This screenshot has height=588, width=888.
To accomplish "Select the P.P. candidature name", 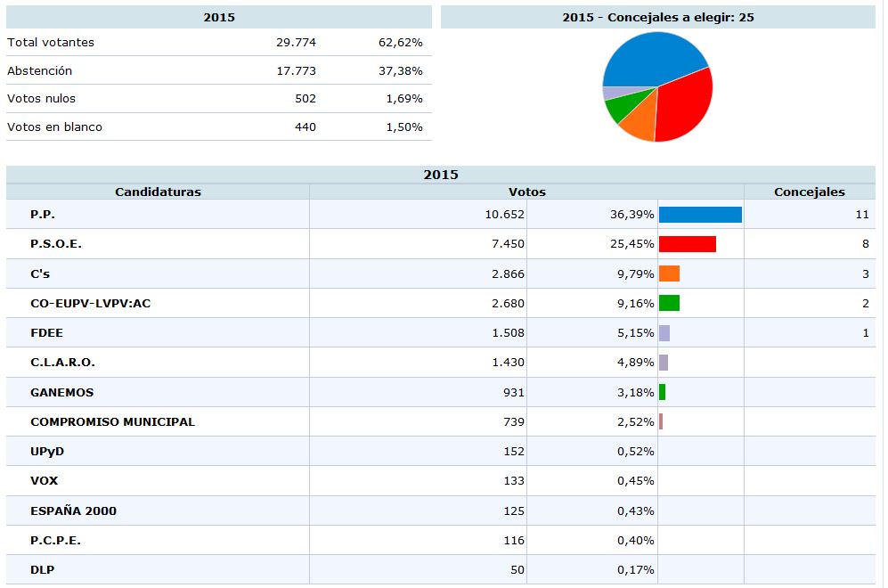I will point(43,215).
